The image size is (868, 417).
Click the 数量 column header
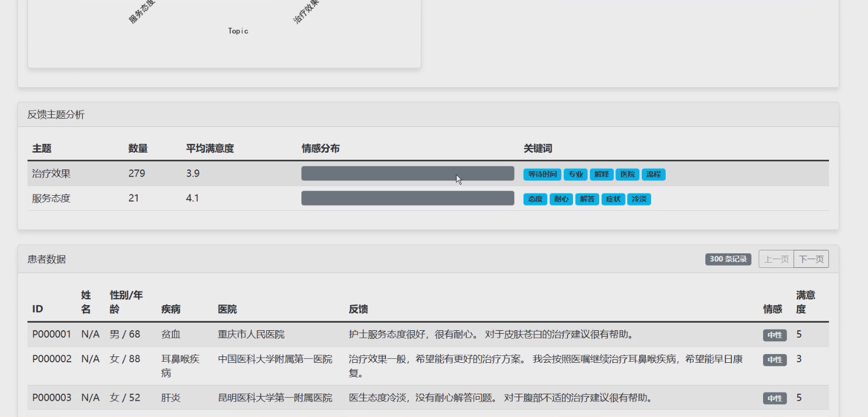tap(138, 149)
